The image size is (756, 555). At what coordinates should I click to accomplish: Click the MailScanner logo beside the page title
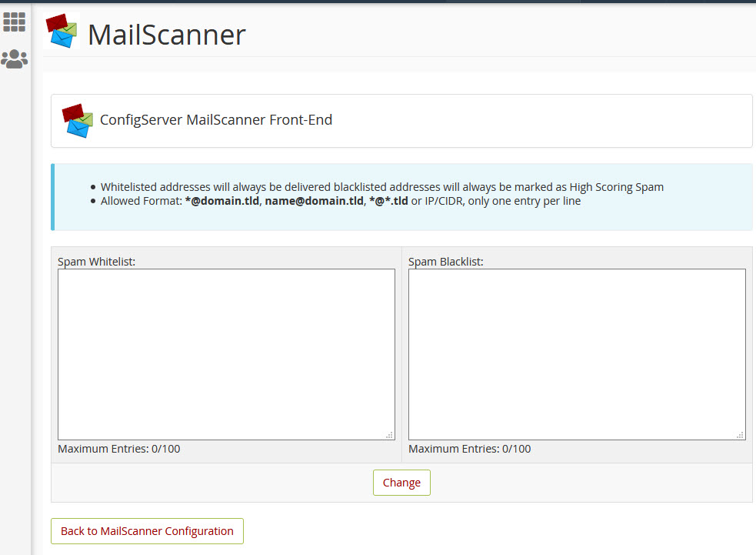point(62,31)
